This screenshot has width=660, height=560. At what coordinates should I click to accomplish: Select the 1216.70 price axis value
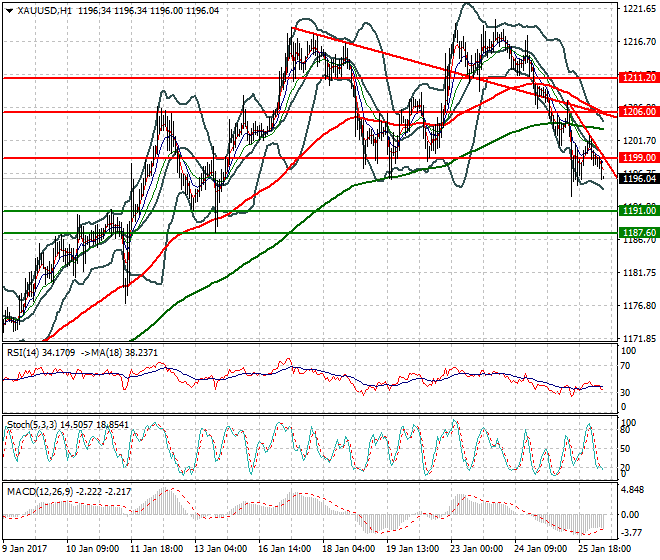coord(639,42)
